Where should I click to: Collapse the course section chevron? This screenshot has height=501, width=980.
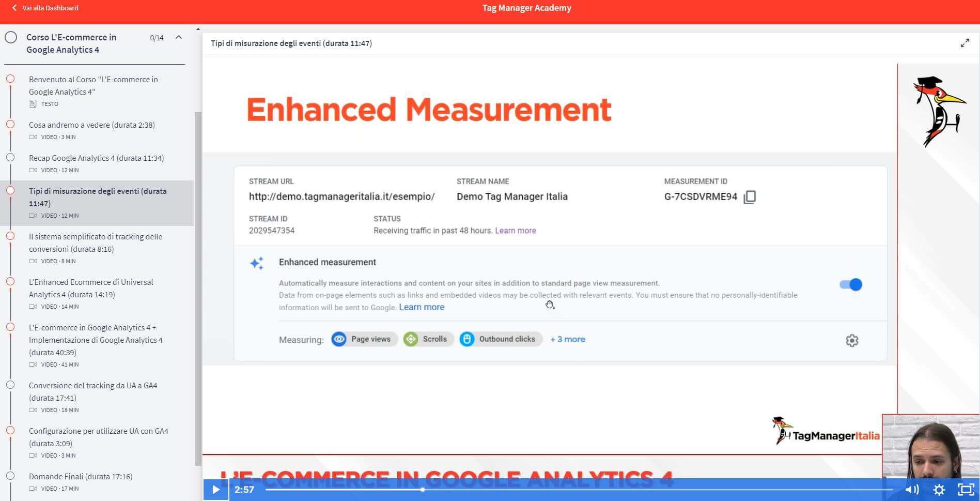[x=179, y=37]
